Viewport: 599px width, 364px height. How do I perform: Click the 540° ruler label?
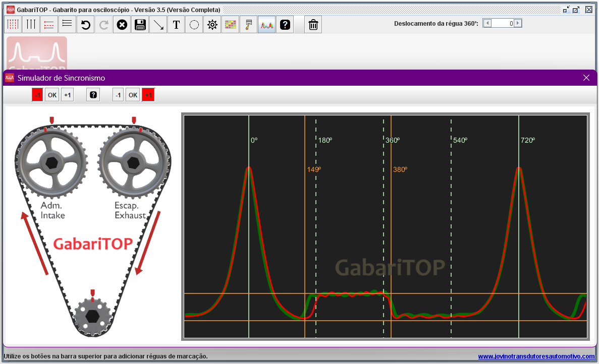(460, 141)
